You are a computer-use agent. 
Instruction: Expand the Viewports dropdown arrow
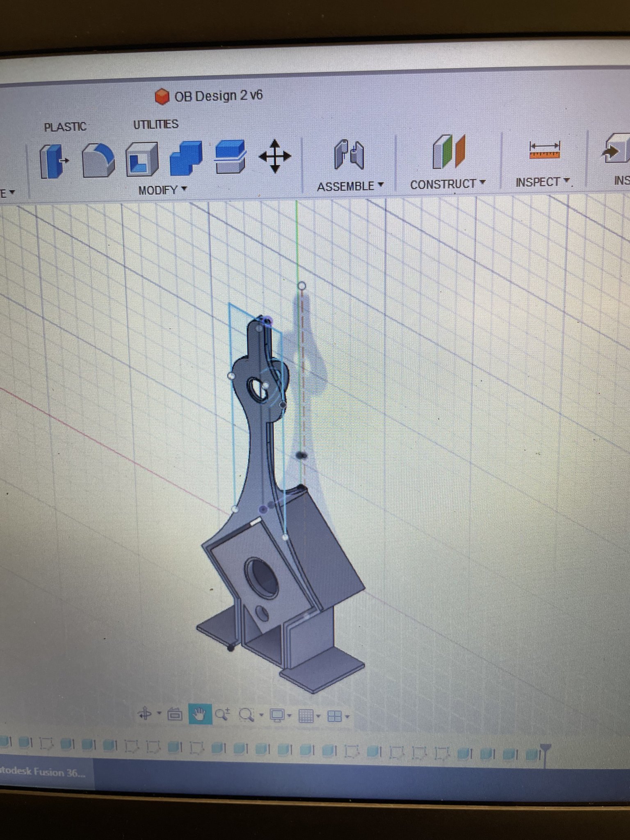pyautogui.click(x=347, y=717)
